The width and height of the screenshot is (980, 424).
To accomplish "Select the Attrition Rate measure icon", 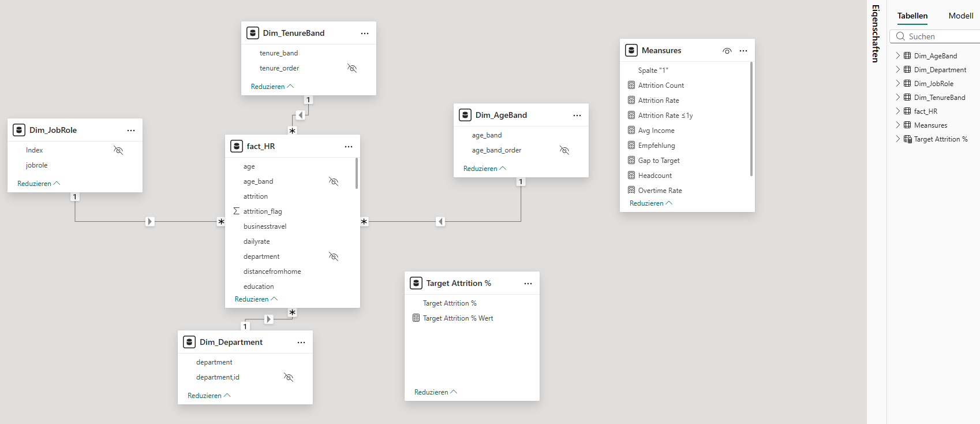I will tap(631, 101).
